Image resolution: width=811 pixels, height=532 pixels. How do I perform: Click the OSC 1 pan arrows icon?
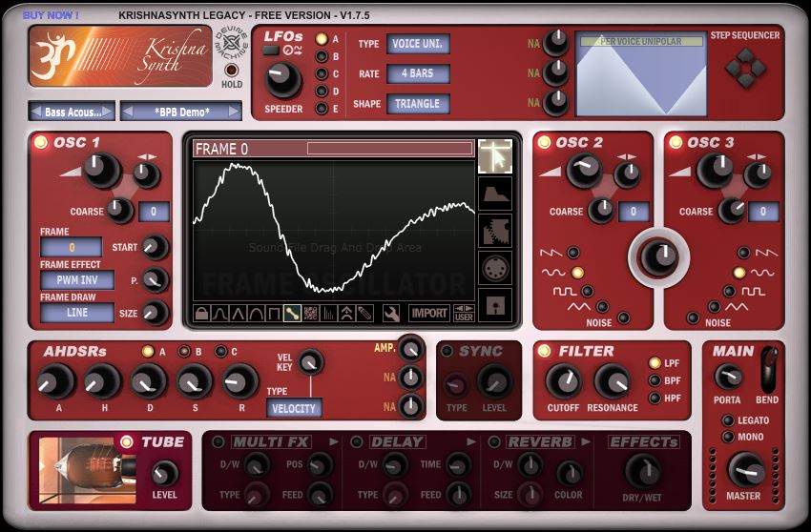[x=146, y=156]
